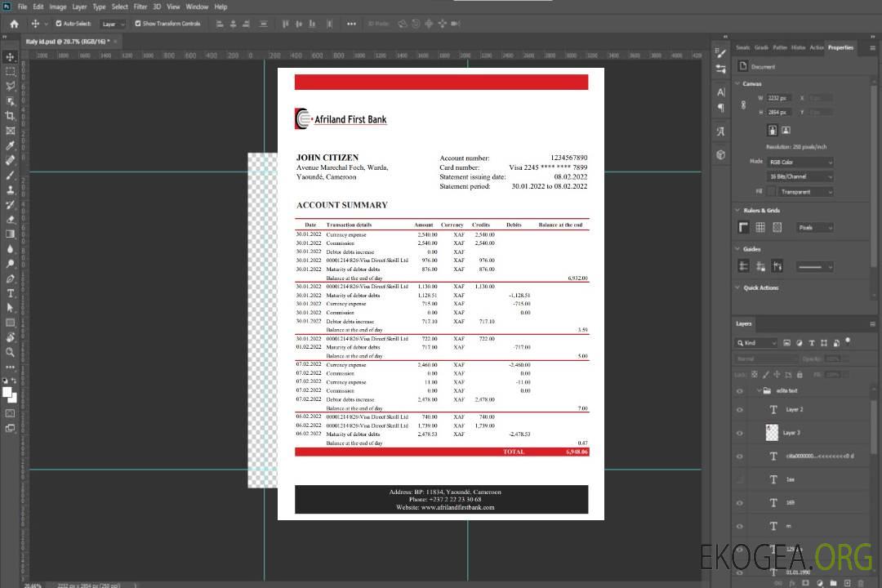The width and height of the screenshot is (882, 588).
Task: Toggle the rulers icon in Rulers & Grids
Action: [x=743, y=227]
